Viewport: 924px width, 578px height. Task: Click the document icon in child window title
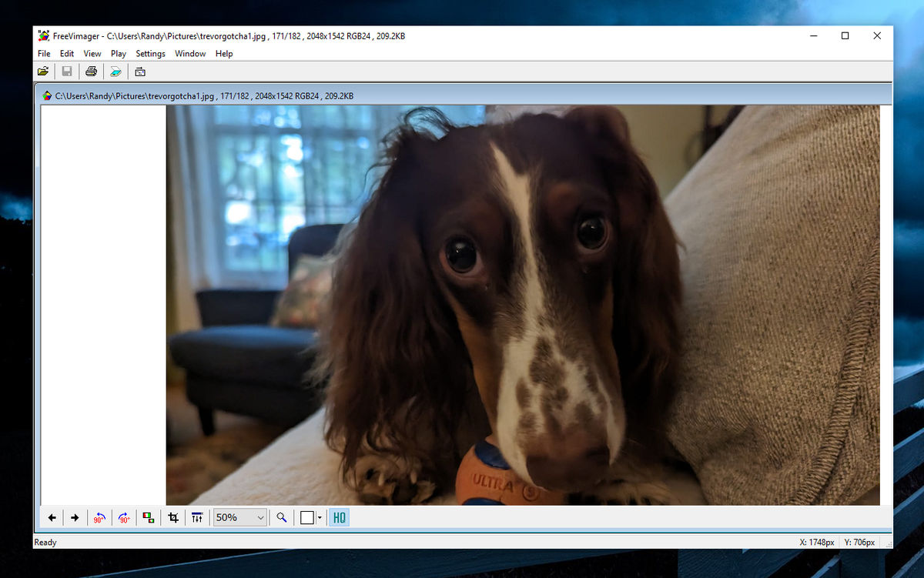[47, 96]
